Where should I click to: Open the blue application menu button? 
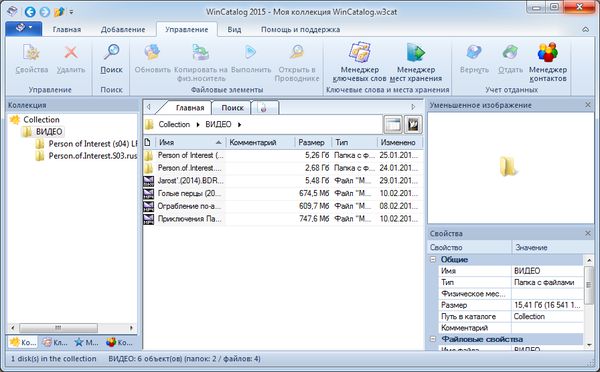(x=24, y=28)
